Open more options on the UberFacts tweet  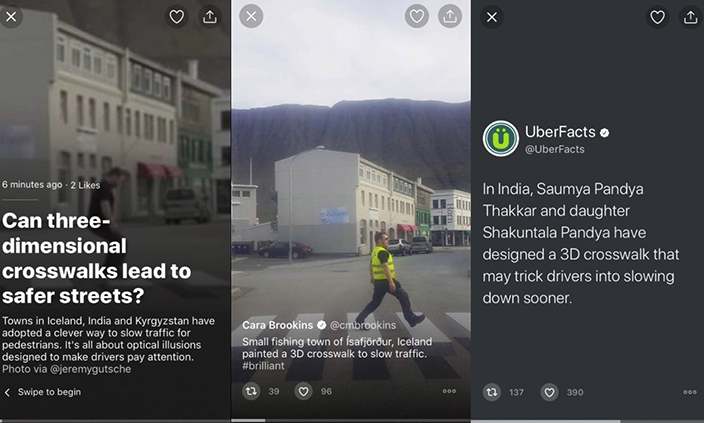point(689,392)
